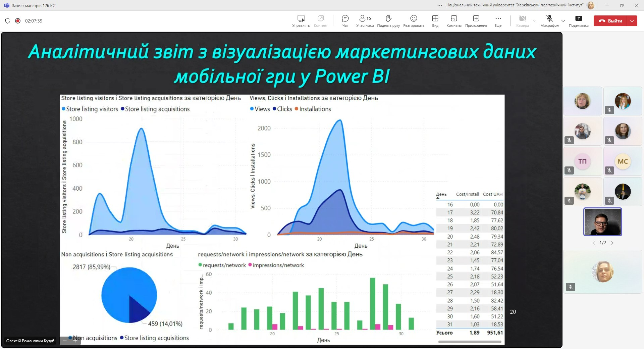
Task: Click the Teams logo icon in title bar
Action: tap(6, 5)
